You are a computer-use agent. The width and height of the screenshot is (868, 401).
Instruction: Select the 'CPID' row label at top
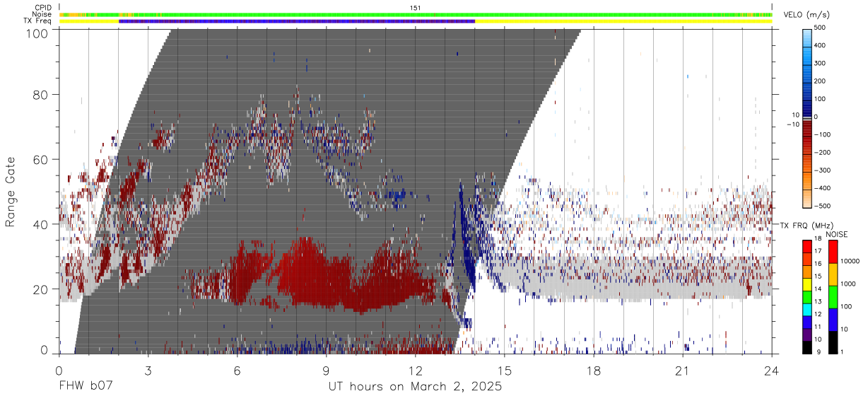[x=43, y=8]
